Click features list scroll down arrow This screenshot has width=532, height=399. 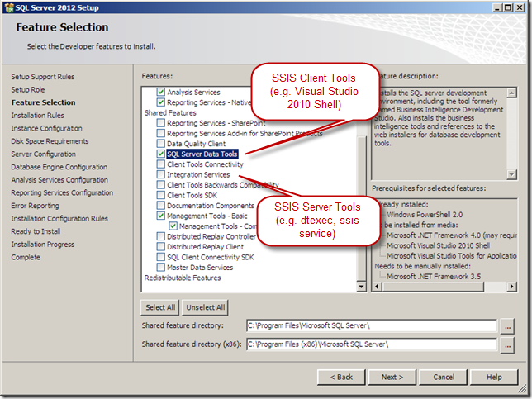click(361, 287)
